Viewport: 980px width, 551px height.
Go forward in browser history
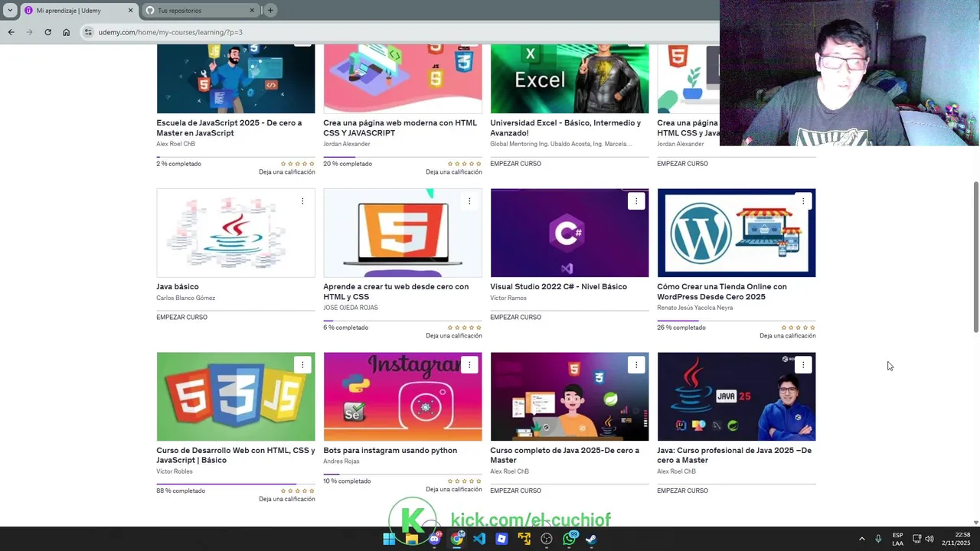click(x=29, y=32)
